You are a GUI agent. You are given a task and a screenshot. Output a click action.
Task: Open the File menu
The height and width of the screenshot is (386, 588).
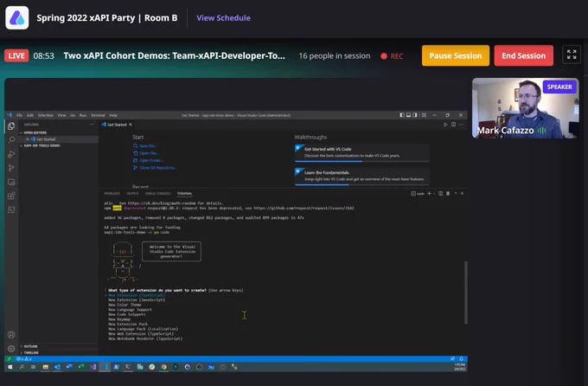[20, 115]
